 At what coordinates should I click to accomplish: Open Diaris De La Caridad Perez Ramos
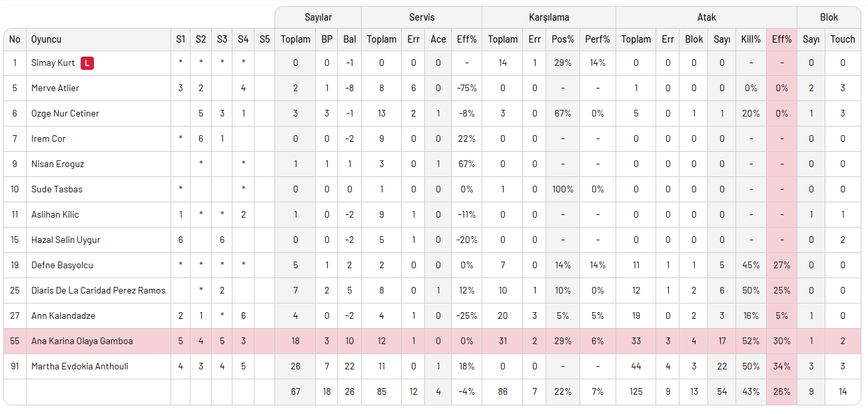[x=98, y=290]
